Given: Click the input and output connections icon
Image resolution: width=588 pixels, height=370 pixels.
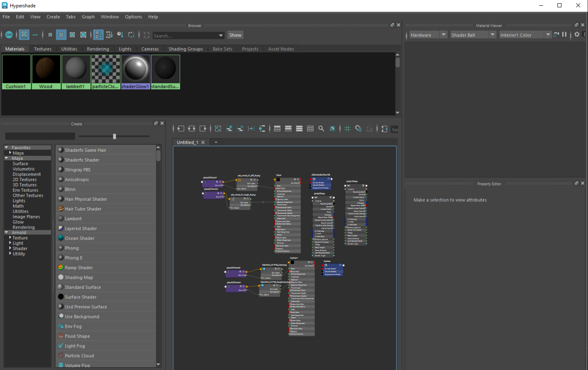Looking at the screenshot, I should click(192, 129).
